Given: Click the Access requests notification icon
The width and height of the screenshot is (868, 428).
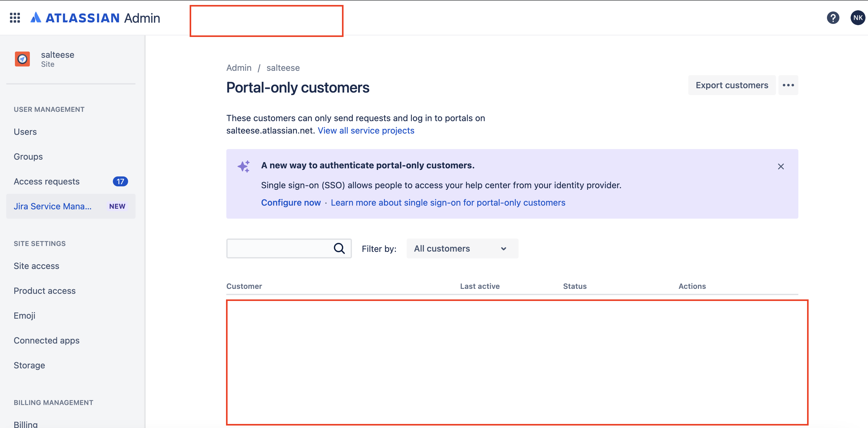Looking at the screenshot, I should tap(121, 181).
